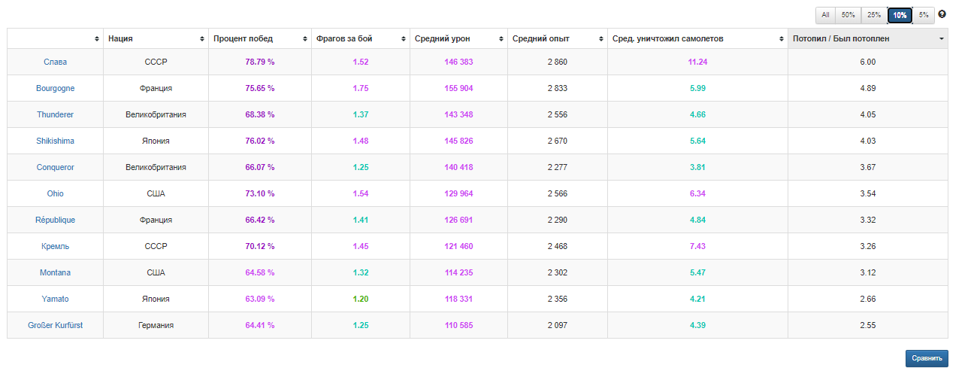
Task: Sort by Сред. уничтожил самолетов column
Action: click(697, 38)
